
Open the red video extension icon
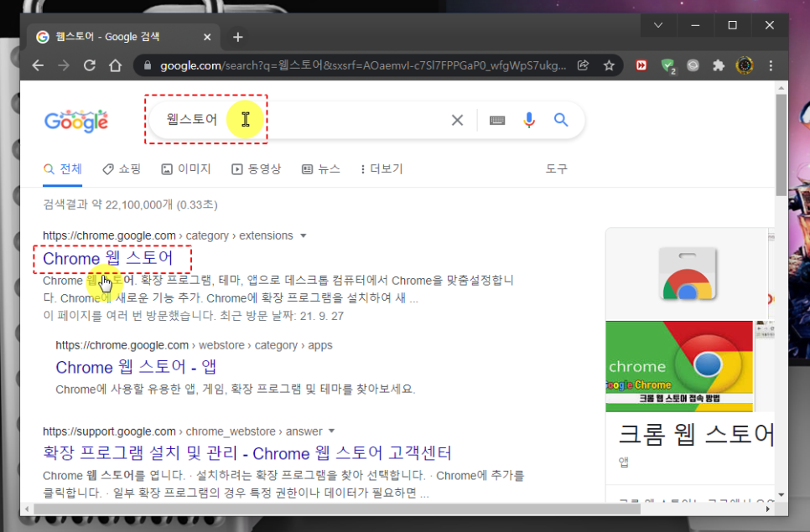coord(641,65)
